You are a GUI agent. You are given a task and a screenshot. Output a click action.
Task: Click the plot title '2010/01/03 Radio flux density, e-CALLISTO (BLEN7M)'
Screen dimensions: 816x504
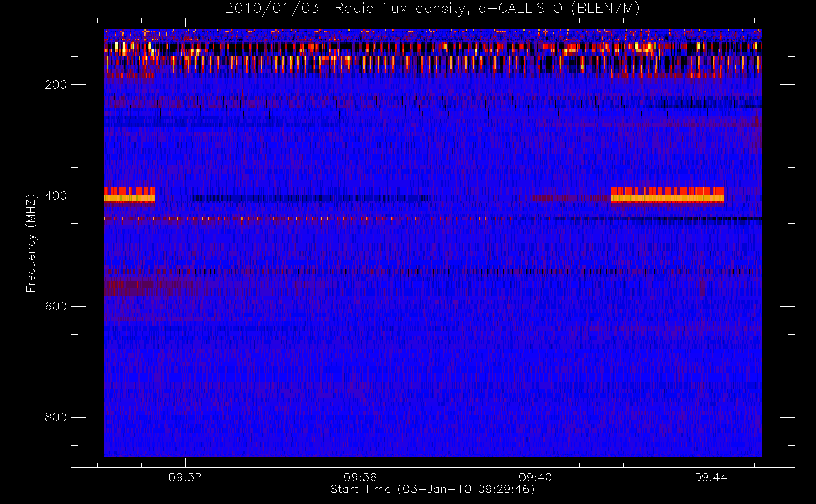433,9
